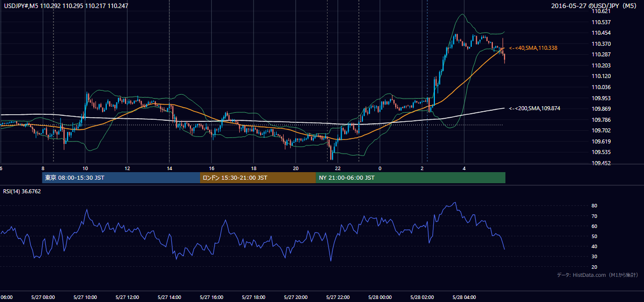This screenshot has width=644, height=302.
Task: Click hour label 0 on price chart axis
Action: coord(380,168)
